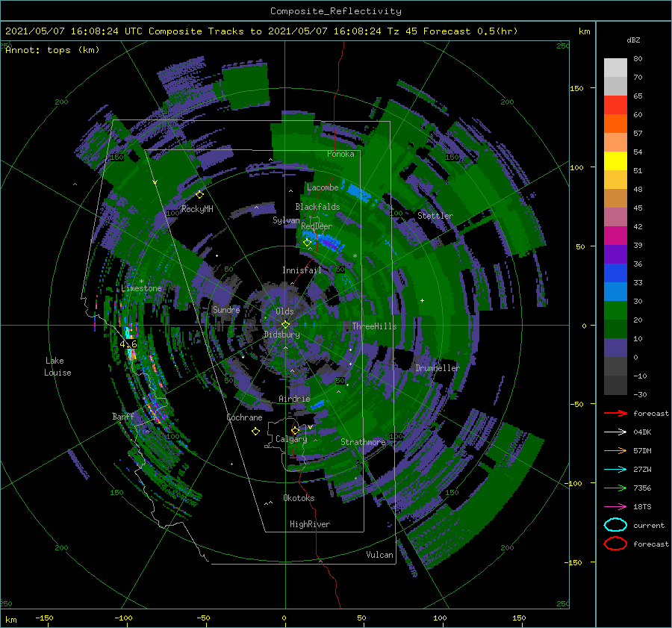Select the bright green swatch between 30 and 20
Image resolution: width=672 pixels, height=628 pixels.
click(x=615, y=311)
